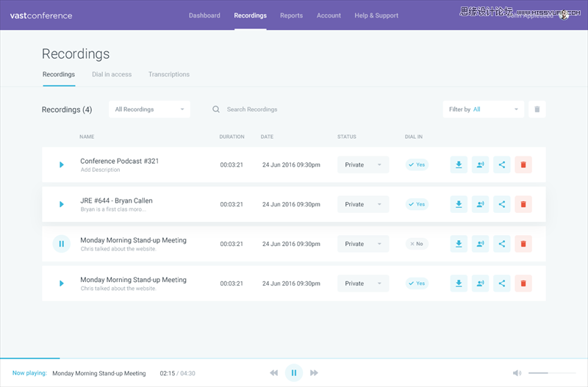Toggle the Yes dial-in badge for Conference Podcast

(417, 165)
